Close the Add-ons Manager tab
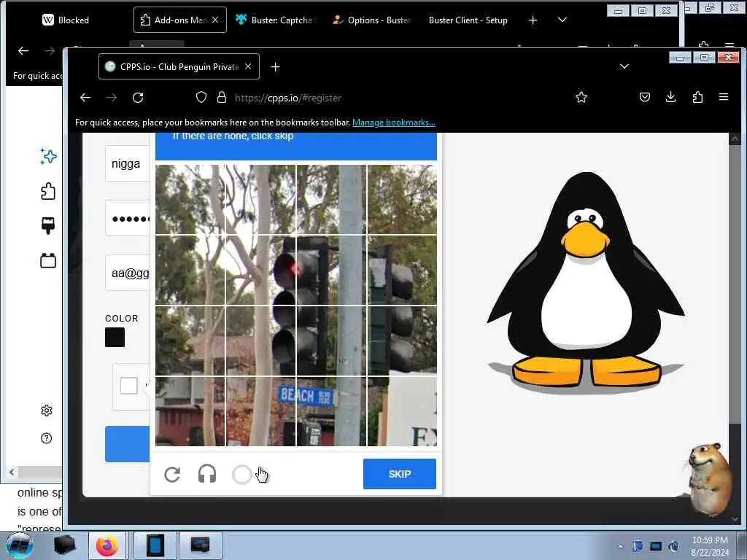This screenshot has width=747, height=560. click(x=215, y=20)
